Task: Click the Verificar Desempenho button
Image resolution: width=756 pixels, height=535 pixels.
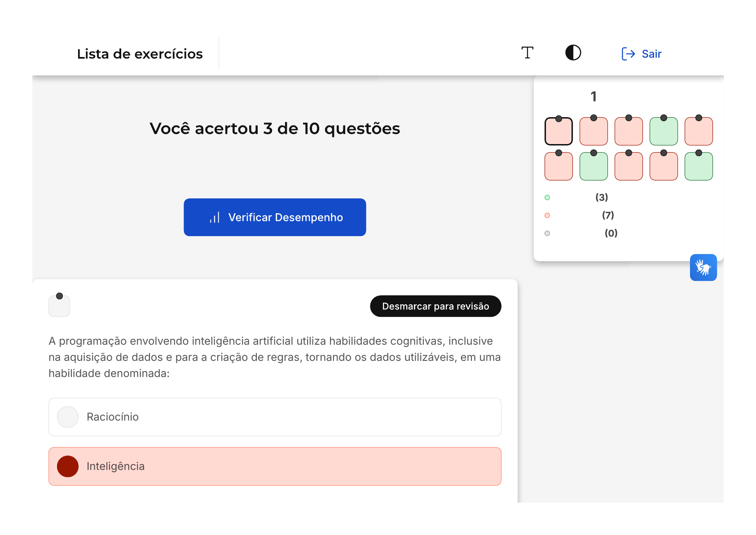Action: coord(275,217)
